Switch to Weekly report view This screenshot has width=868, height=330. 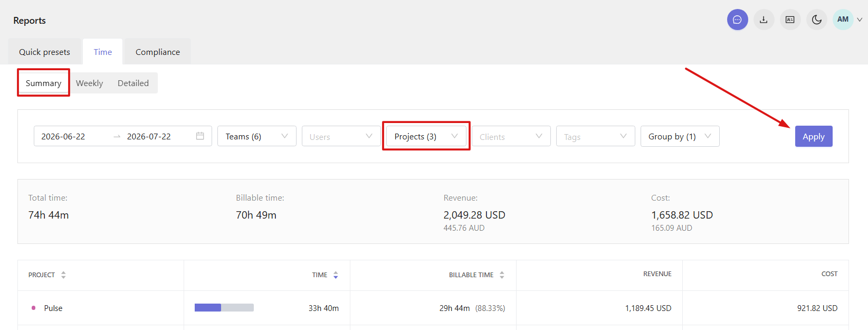[x=90, y=83]
